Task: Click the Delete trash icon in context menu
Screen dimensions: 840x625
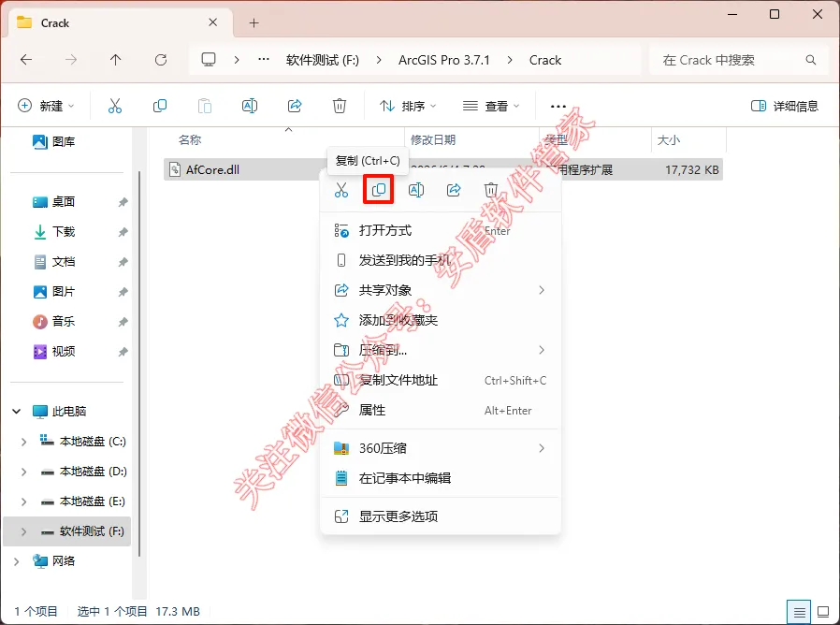Action: pyautogui.click(x=491, y=189)
